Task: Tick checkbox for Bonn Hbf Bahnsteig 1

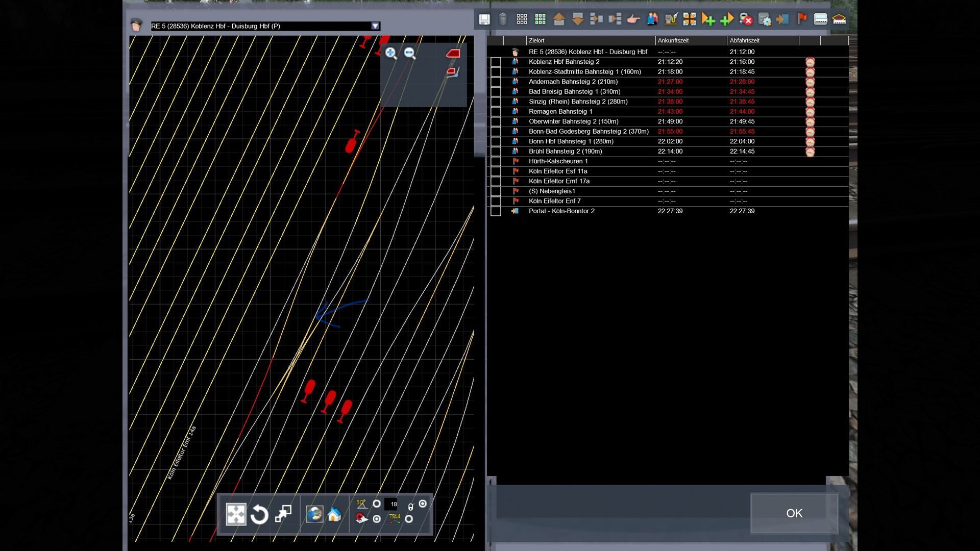Action: [x=496, y=141]
